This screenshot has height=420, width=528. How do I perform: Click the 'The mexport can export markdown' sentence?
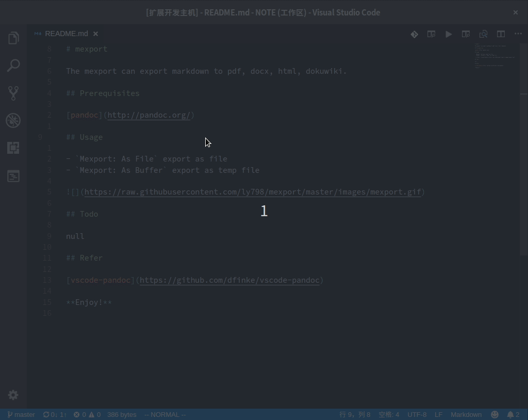(206, 71)
